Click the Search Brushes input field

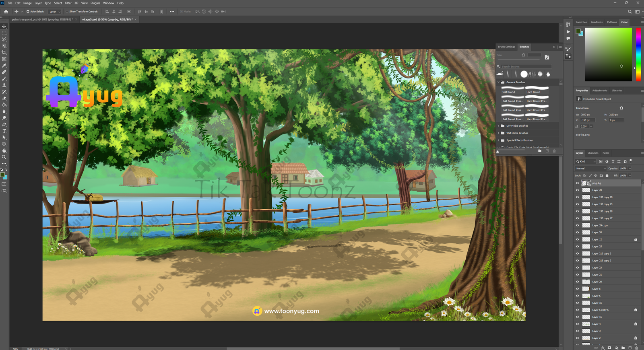pyautogui.click(x=525, y=66)
